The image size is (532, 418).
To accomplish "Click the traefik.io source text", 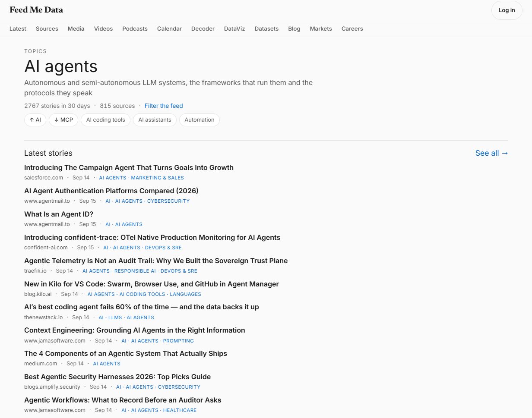I will coord(35,271).
